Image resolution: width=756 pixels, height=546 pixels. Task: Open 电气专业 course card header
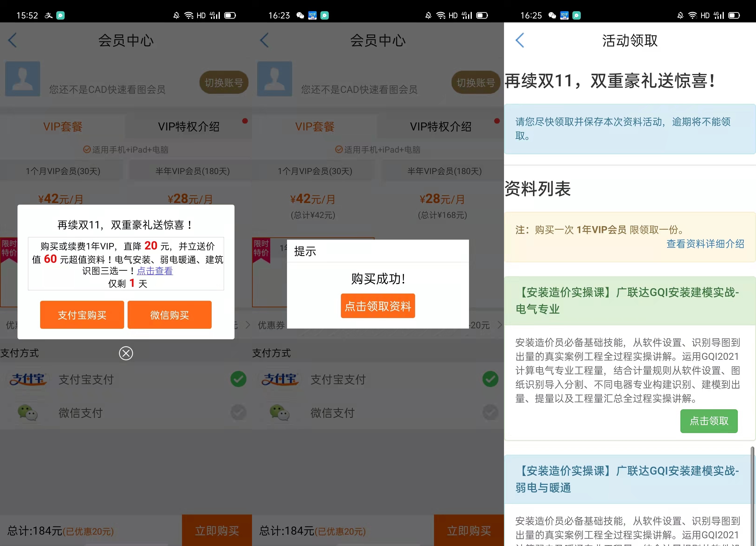pyautogui.click(x=630, y=301)
